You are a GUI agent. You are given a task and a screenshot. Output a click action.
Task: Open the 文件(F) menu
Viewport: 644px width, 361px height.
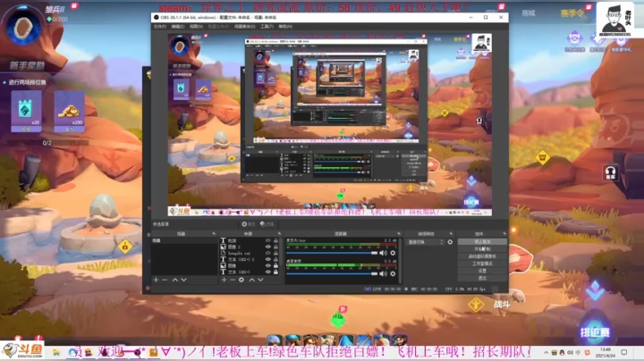(160, 27)
